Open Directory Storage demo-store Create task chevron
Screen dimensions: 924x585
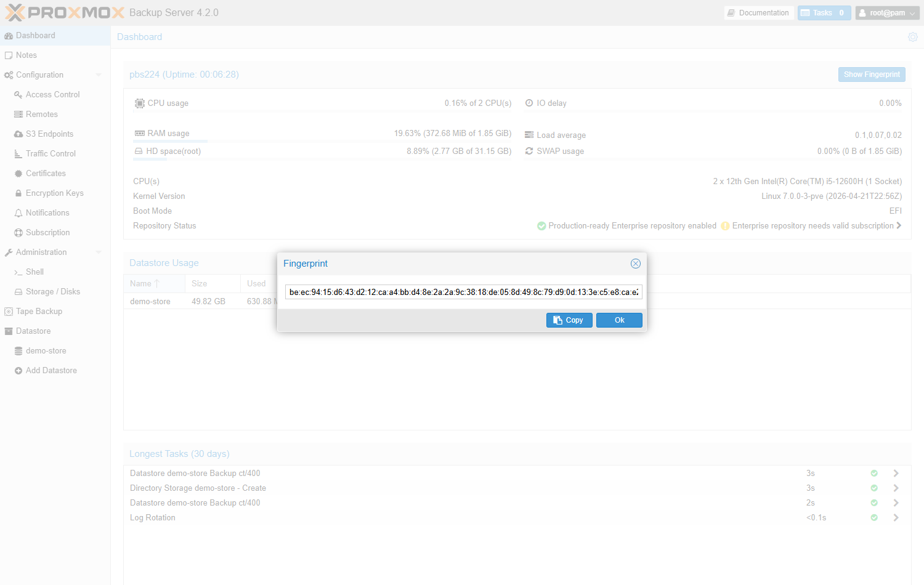[x=896, y=488]
